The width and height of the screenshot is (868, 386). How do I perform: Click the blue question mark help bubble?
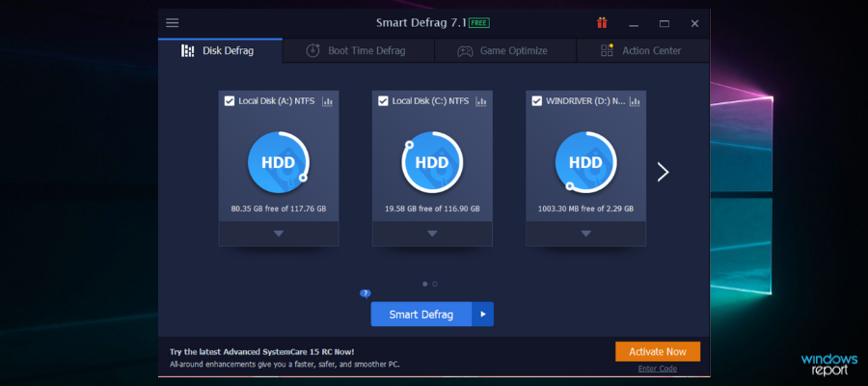point(365,293)
